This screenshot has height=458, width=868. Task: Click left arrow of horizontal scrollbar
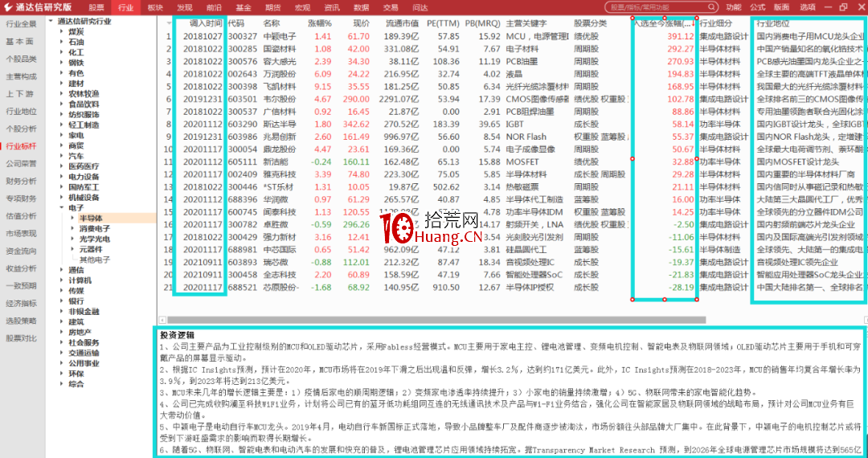(x=162, y=320)
